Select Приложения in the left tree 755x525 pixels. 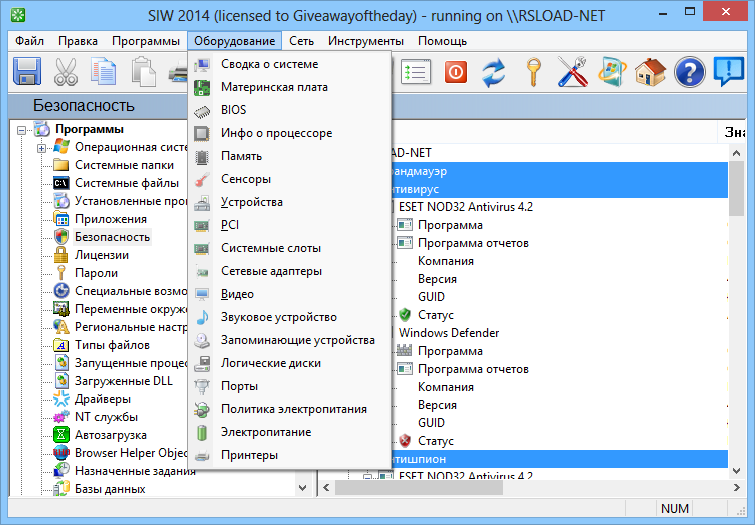111,219
